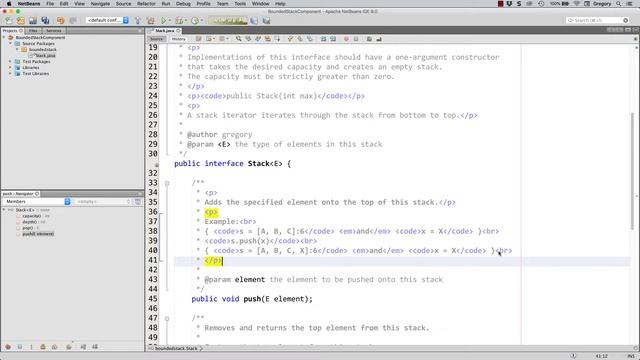Open the Team menu
The image size is (640, 360).
tap(222, 4)
